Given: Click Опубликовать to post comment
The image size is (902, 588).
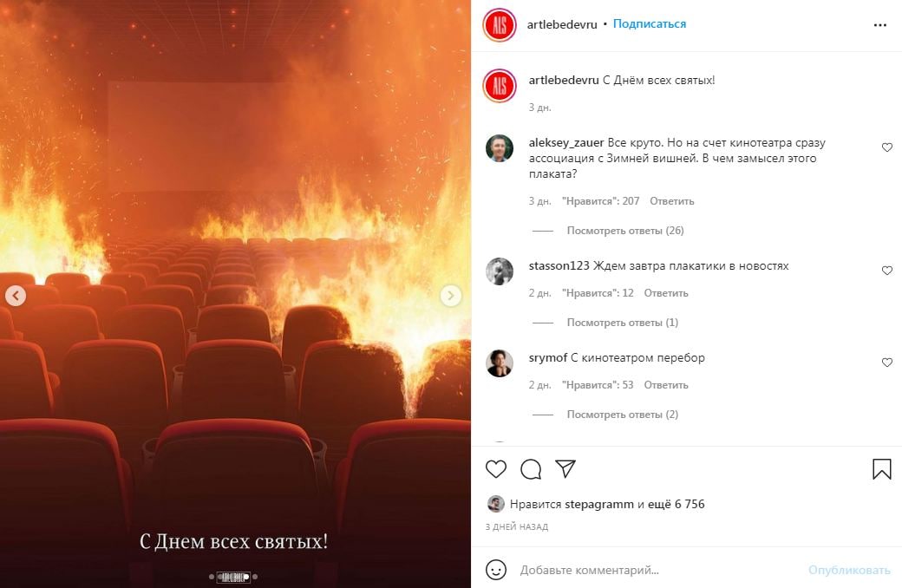Looking at the screenshot, I should point(849,570).
